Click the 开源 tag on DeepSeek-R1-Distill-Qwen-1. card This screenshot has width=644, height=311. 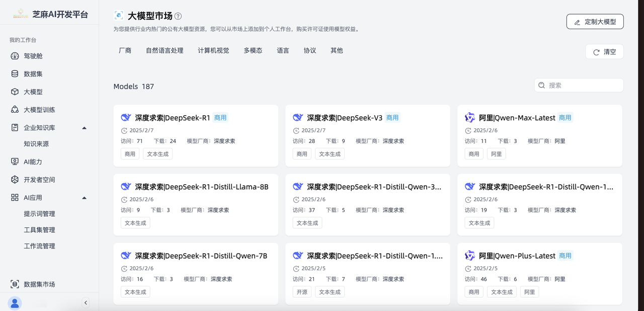point(302,292)
